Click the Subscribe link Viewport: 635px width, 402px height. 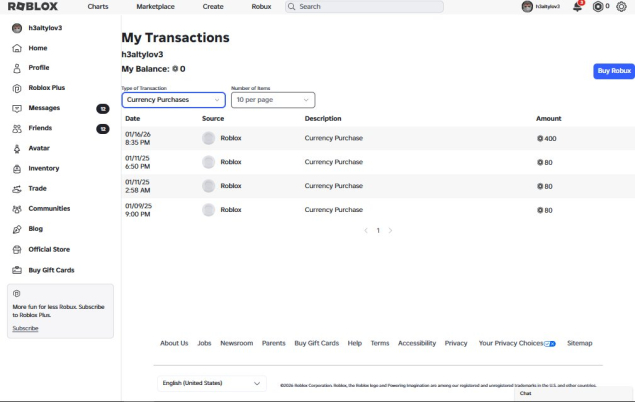pyautogui.click(x=25, y=328)
